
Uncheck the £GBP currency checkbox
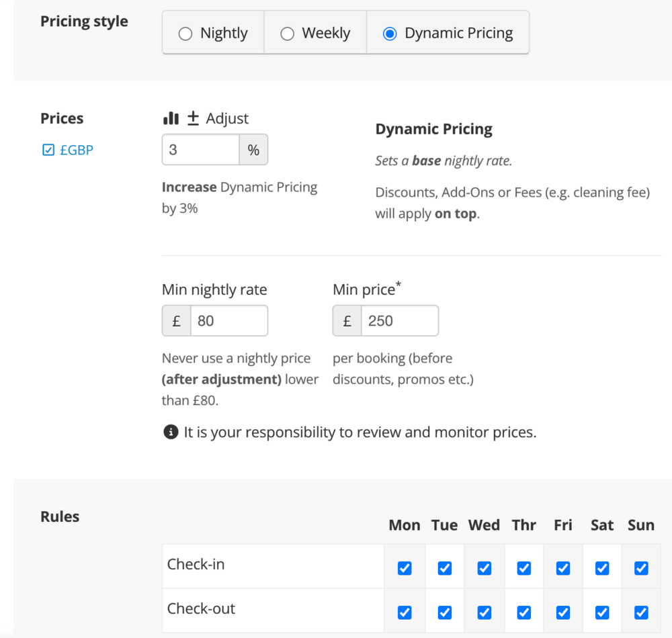tap(48, 150)
